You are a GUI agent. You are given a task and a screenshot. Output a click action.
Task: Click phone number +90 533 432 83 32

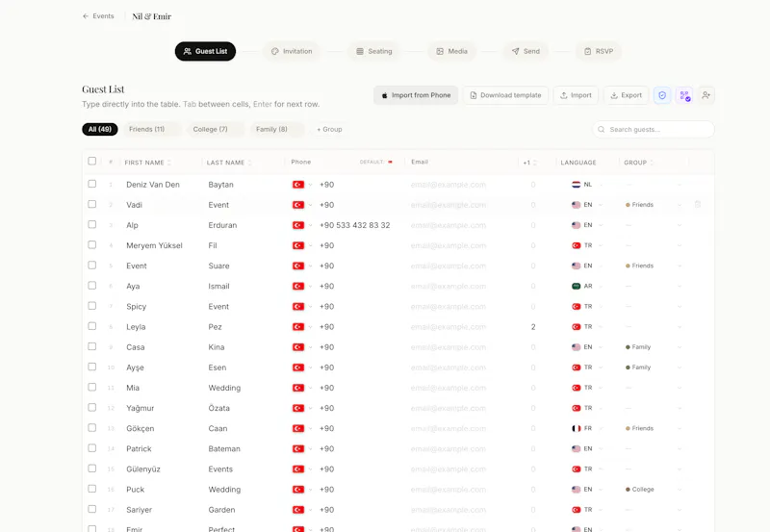[354, 225]
